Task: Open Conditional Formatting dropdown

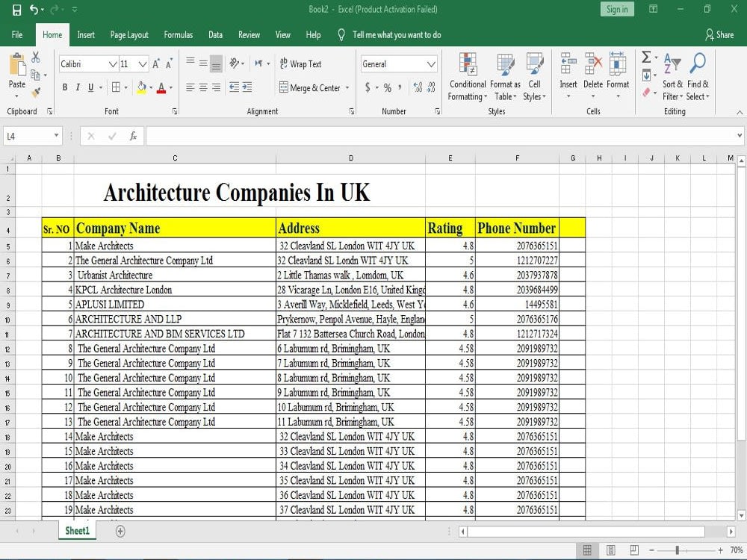Action: click(468, 77)
